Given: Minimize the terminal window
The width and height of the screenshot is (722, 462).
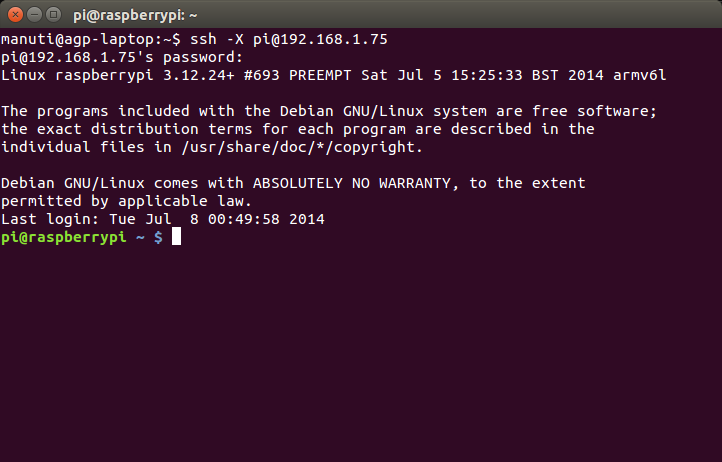Looking at the screenshot, I should (x=34, y=15).
